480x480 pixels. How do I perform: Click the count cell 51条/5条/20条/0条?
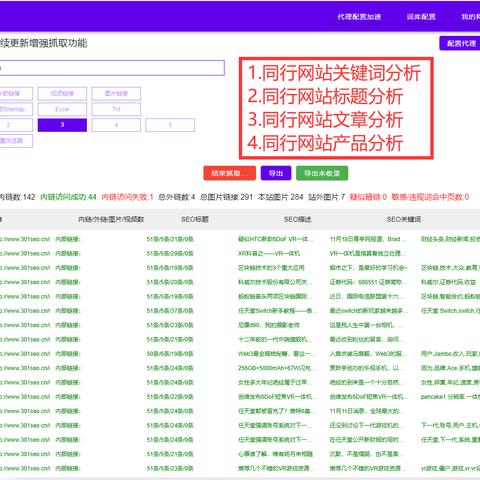[170, 282]
